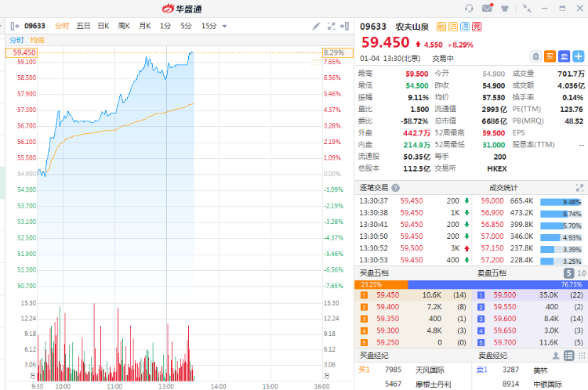Select the pencil drawing tool
This screenshot has height=390, width=588.
316,26
